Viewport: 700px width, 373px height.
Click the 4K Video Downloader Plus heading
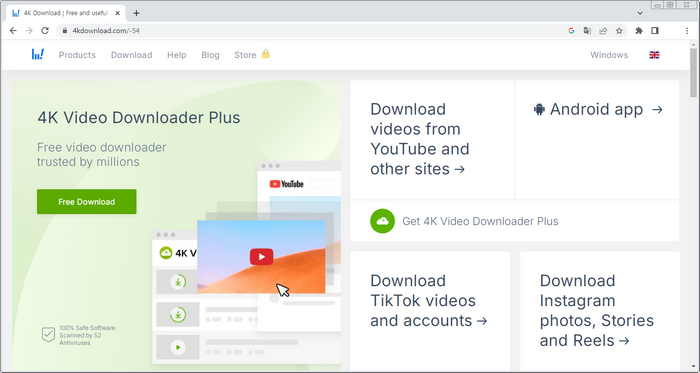point(139,117)
